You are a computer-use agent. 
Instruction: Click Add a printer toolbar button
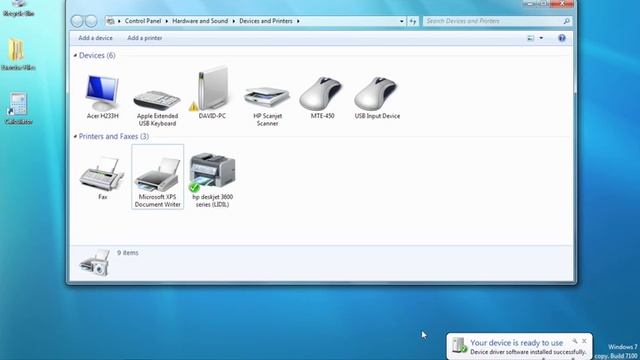[144, 38]
